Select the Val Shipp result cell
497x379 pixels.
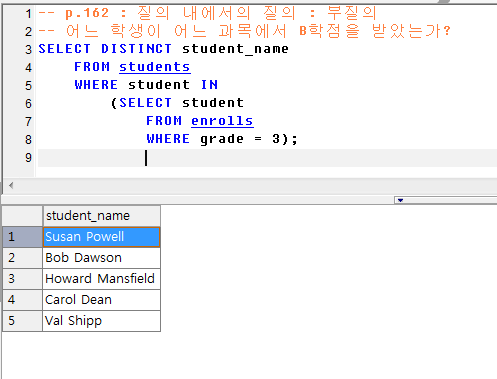[102, 321]
